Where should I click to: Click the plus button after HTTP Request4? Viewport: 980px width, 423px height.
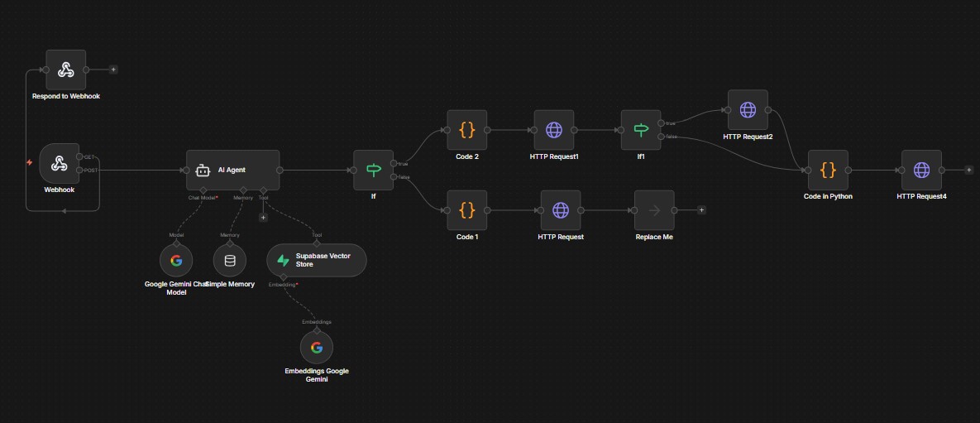click(x=968, y=170)
